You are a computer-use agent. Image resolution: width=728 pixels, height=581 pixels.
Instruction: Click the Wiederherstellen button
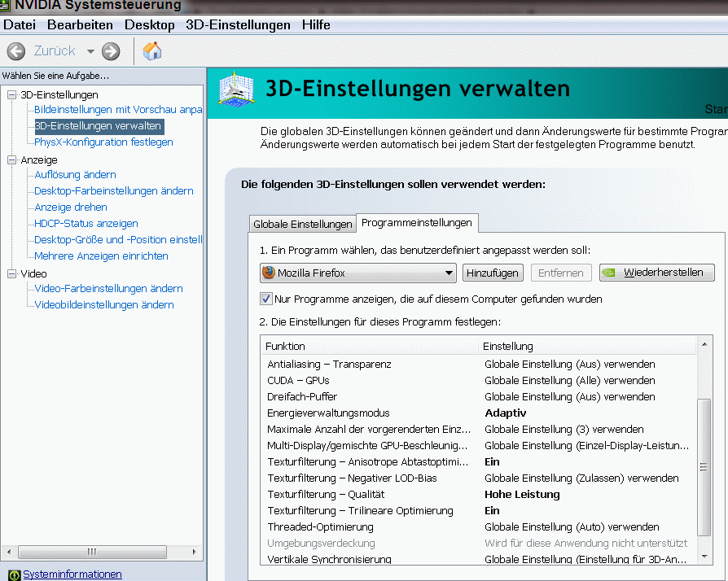click(x=656, y=273)
